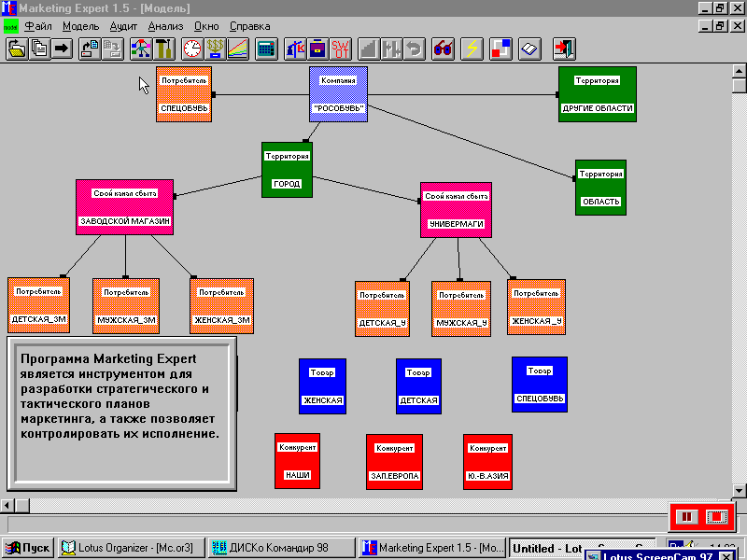Select the Территория ГОРОД node

coord(288,170)
